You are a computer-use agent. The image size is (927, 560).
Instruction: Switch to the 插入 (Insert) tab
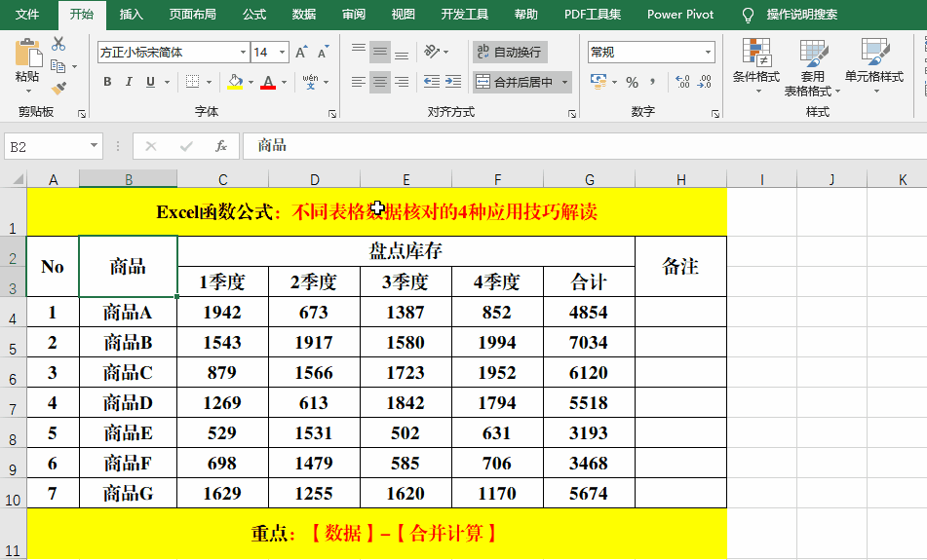click(131, 15)
